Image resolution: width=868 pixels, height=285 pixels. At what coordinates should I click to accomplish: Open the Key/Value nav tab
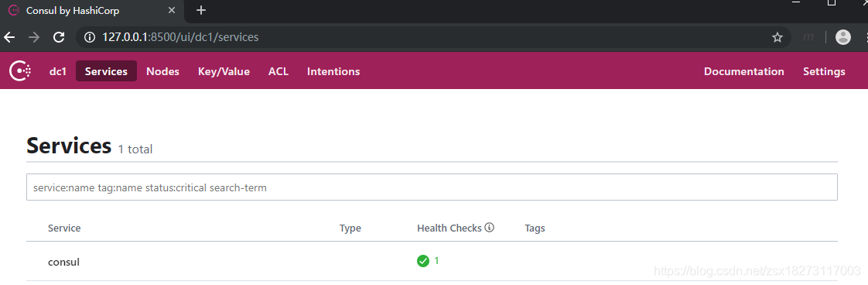click(224, 71)
